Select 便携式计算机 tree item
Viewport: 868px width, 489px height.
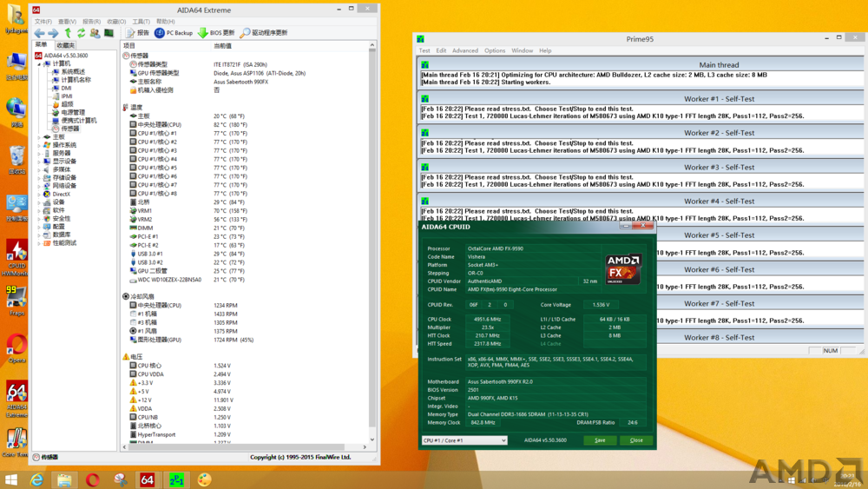click(79, 120)
